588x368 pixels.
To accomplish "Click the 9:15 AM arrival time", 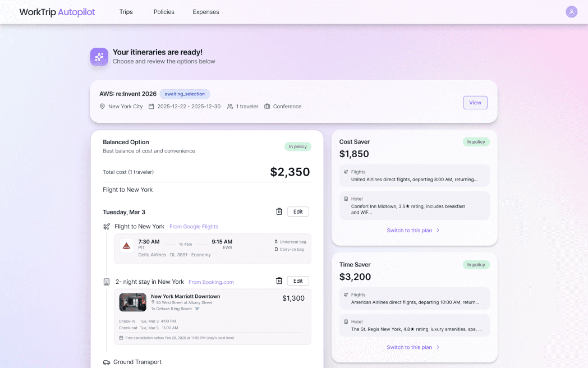I will 222,242.
